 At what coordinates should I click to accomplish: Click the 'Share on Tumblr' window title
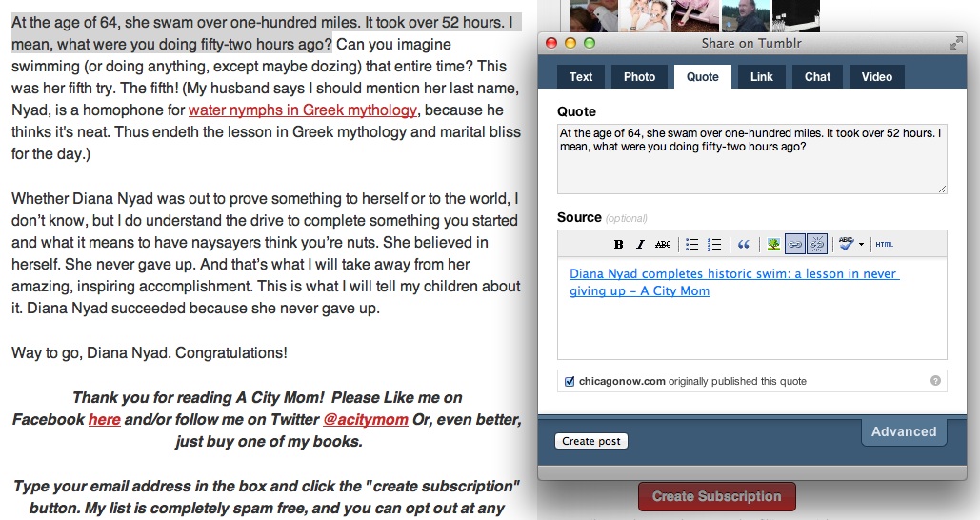751,43
